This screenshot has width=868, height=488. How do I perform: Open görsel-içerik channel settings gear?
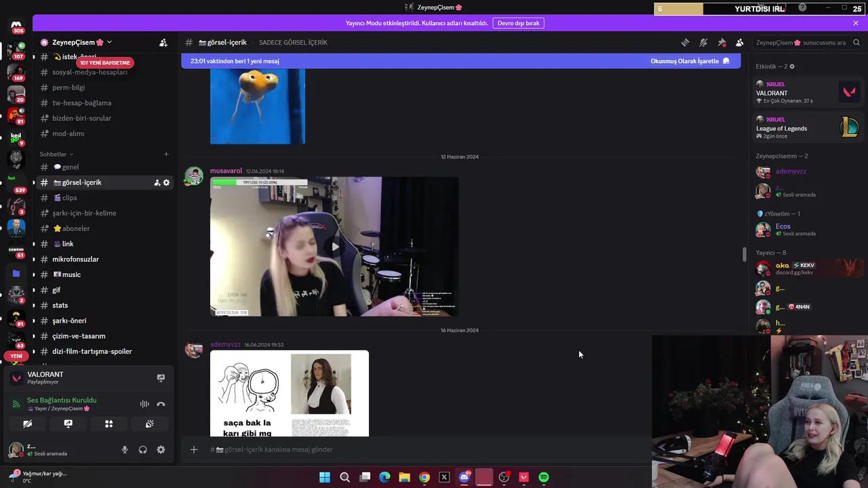pos(166,182)
